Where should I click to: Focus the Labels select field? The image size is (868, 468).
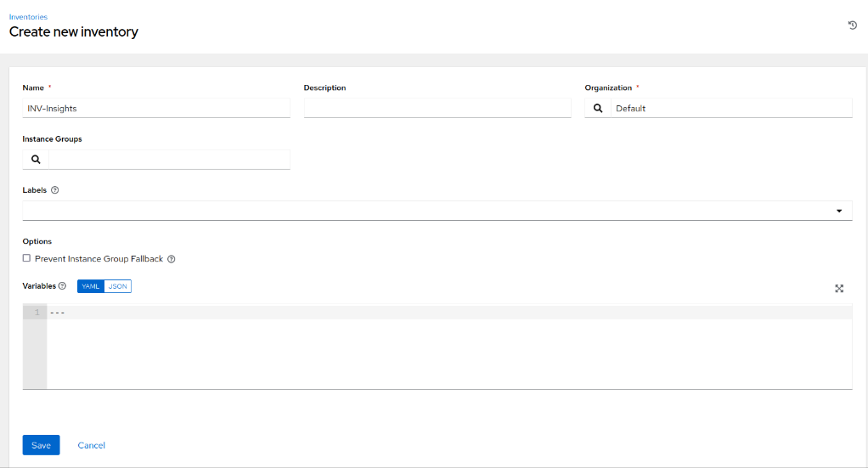pyautogui.click(x=437, y=211)
